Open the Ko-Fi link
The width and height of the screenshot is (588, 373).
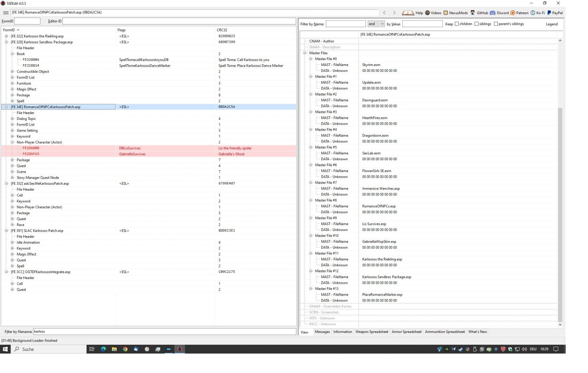pos(538,13)
